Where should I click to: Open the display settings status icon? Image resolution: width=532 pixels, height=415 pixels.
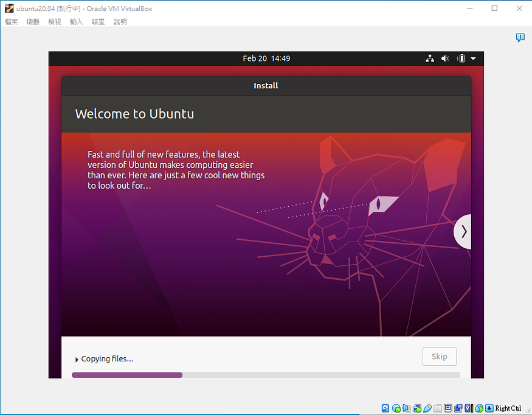click(x=448, y=408)
